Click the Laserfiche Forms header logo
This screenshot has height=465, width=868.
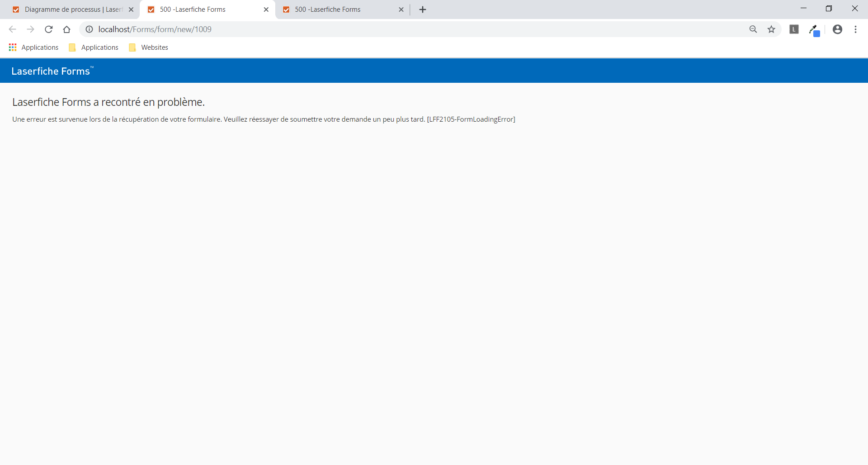pos(52,71)
